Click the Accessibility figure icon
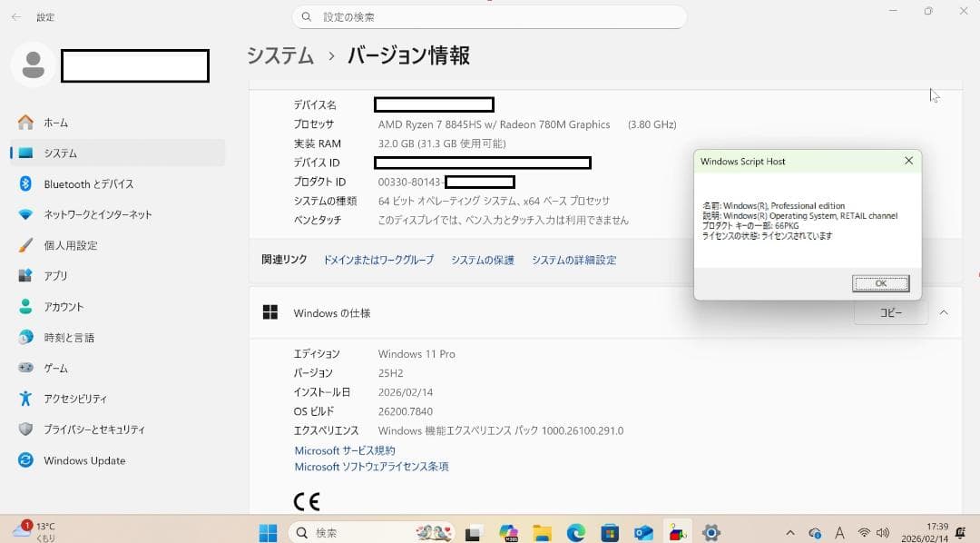Screen dimensions: 980x543 click(x=25, y=399)
